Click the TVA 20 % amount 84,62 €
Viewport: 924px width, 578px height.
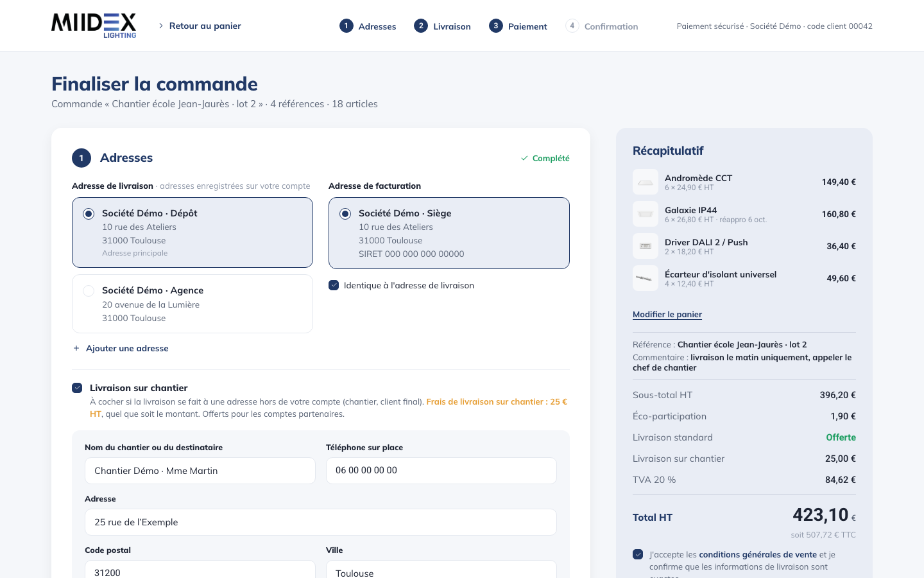click(x=841, y=480)
